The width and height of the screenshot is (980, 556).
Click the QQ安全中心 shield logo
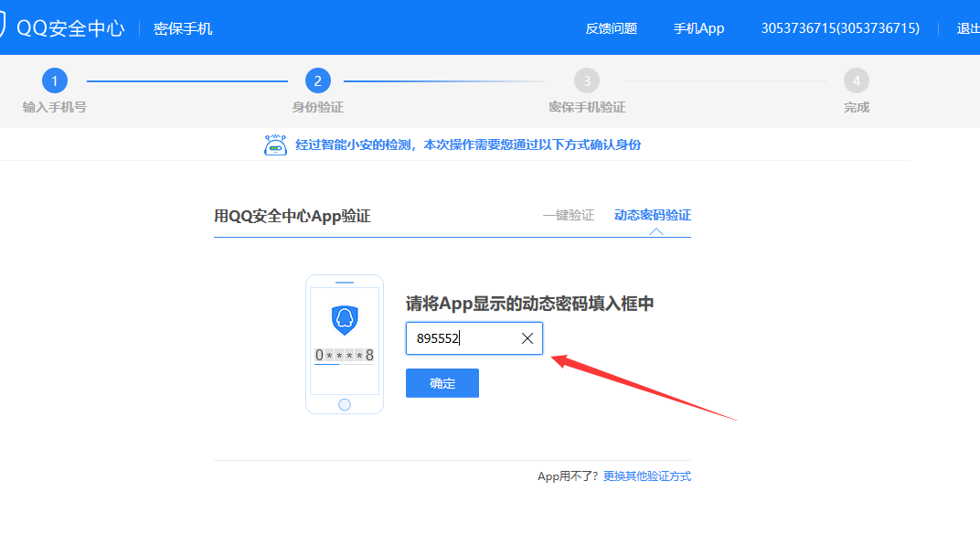click(3, 27)
